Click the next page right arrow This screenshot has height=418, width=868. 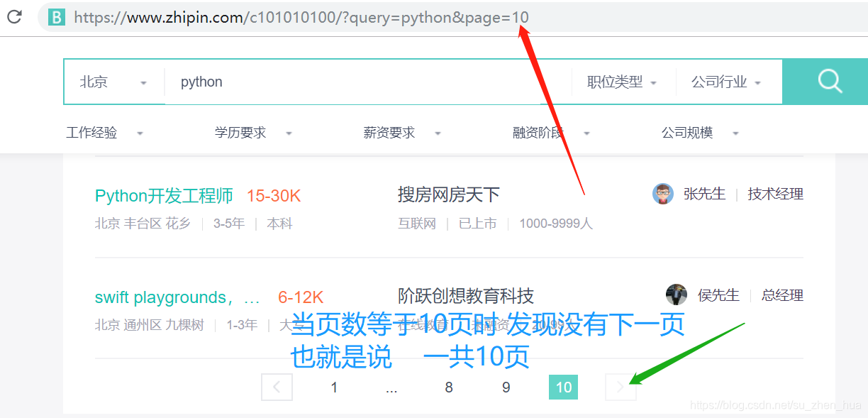(x=621, y=387)
